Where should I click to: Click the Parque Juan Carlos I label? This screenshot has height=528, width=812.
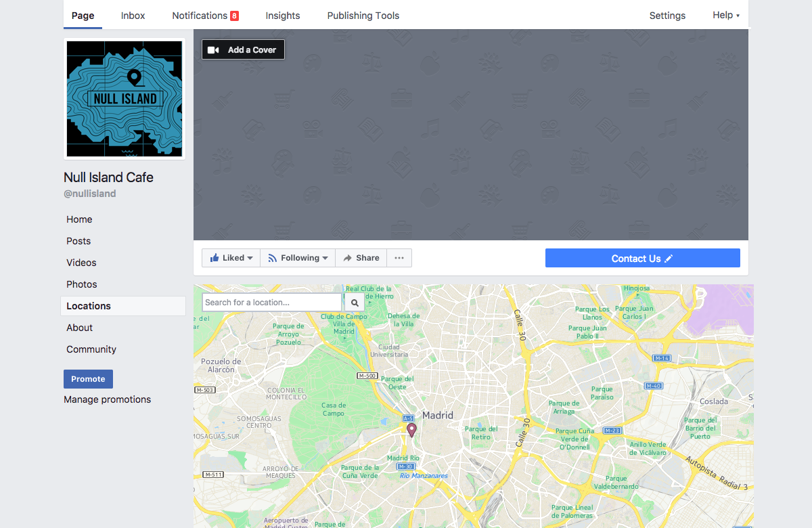[635, 313]
